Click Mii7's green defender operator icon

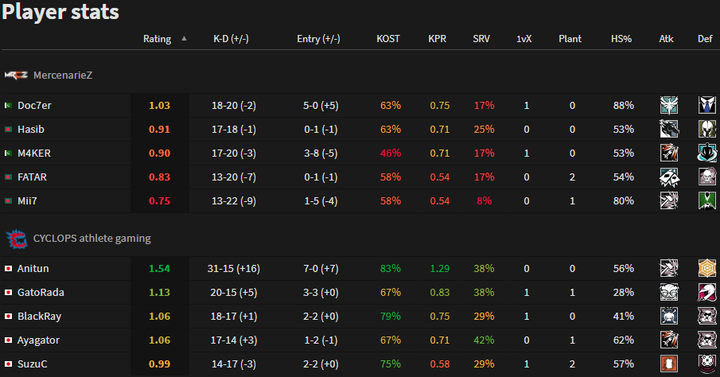click(x=707, y=201)
